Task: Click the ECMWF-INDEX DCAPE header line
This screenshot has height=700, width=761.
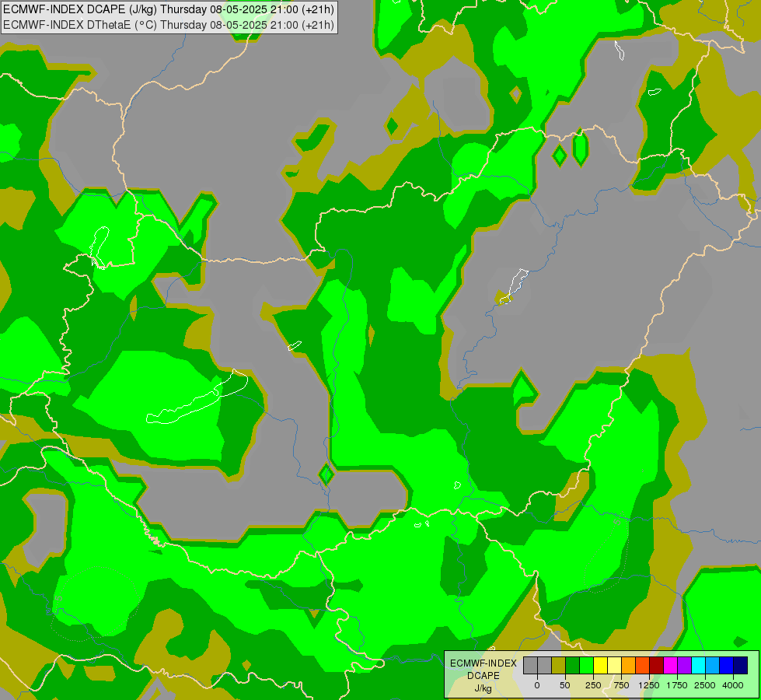Action: [x=169, y=9]
